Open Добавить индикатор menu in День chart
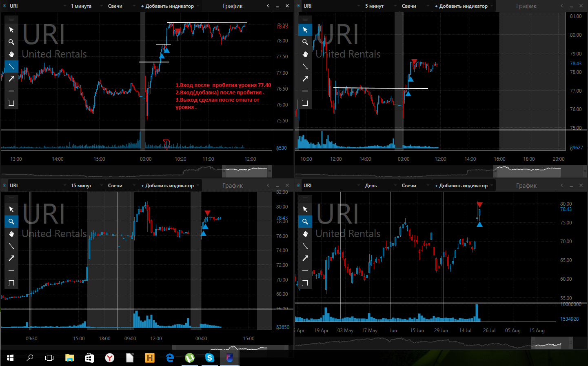 coord(463,186)
